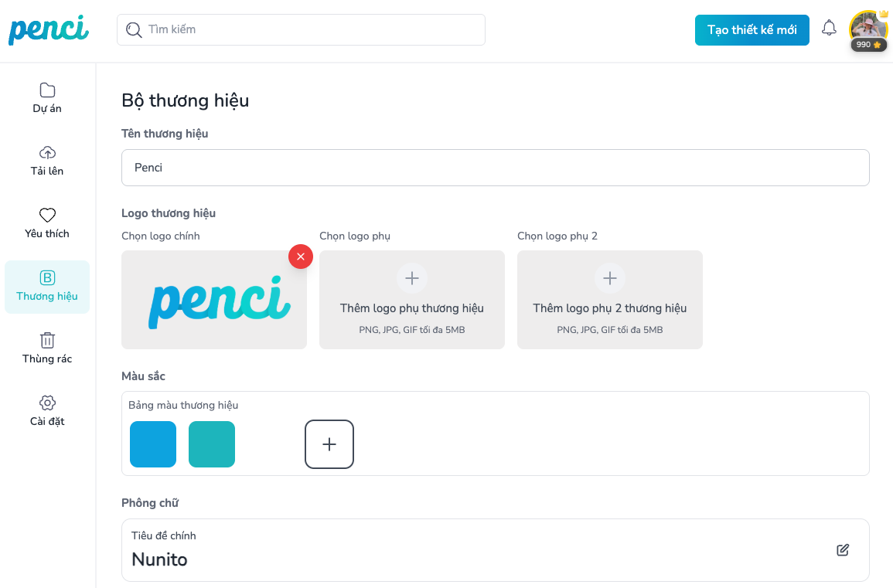893x588 pixels.
Task: Add secondary logo 2 for brand
Action: click(x=610, y=300)
